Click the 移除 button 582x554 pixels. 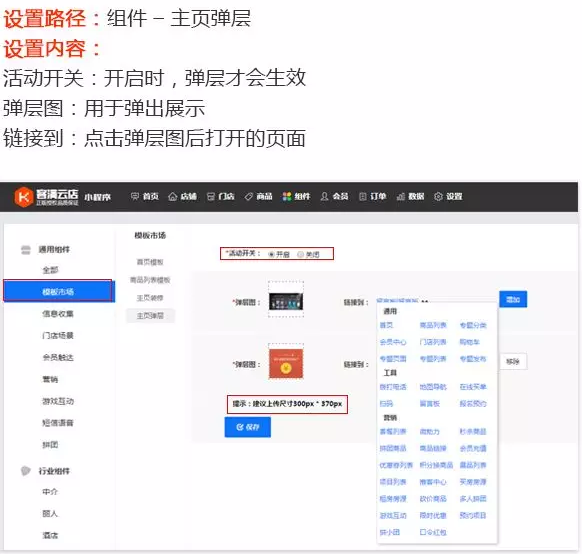click(513, 361)
